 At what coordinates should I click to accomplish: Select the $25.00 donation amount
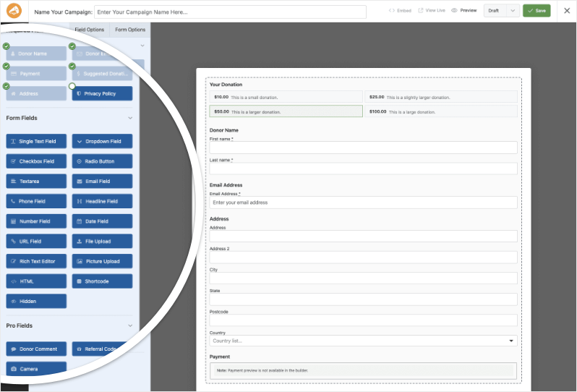pos(441,97)
